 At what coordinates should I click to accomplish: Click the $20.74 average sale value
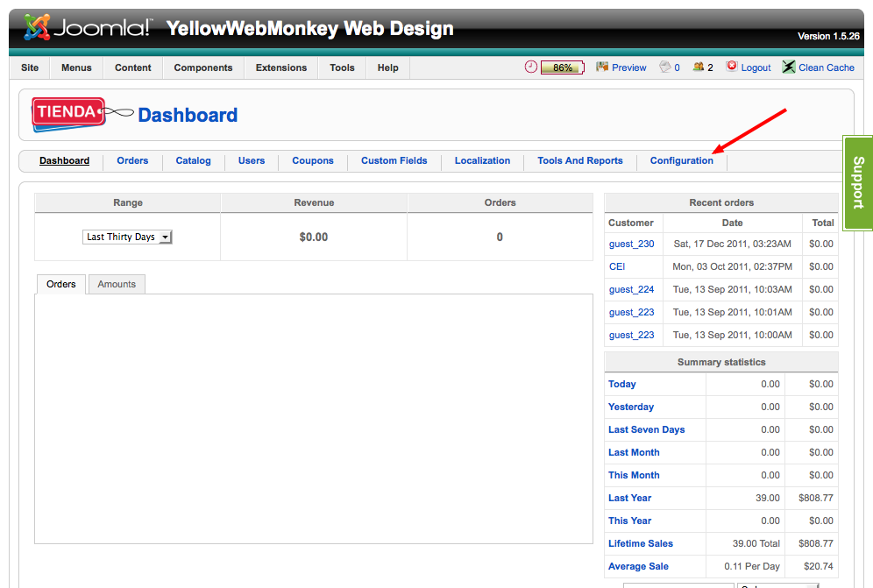point(819,567)
